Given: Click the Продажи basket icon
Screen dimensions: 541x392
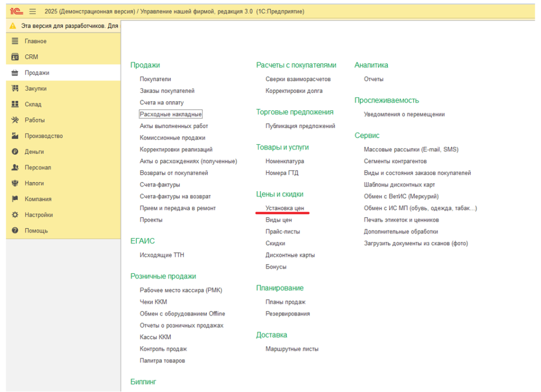Looking at the screenshot, I should [15, 73].
